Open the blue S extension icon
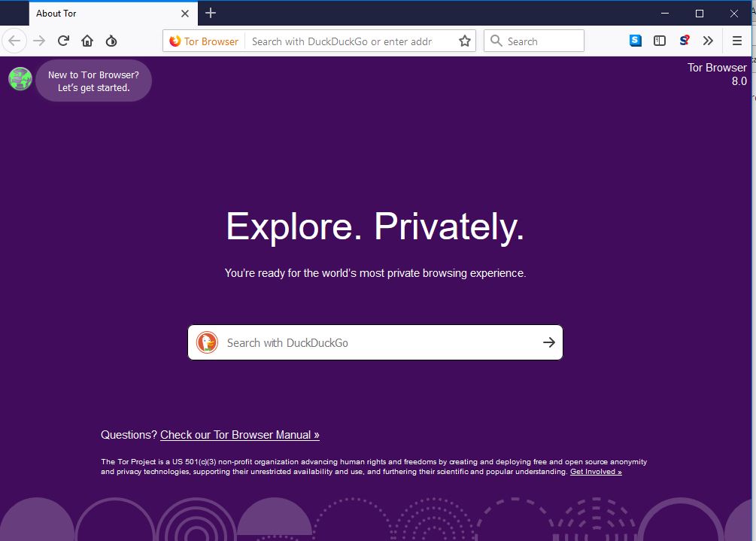The image size is (756, 541). tap(636, 41)
